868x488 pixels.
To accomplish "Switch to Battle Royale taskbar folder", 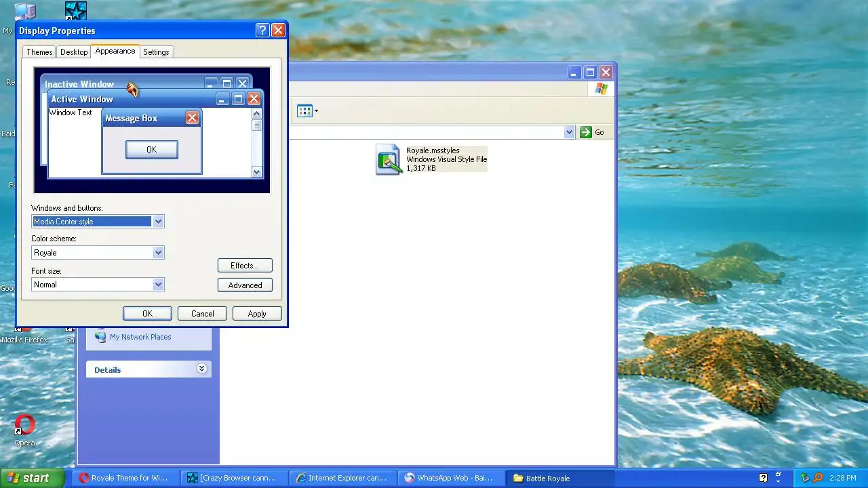I will point(561,478).
